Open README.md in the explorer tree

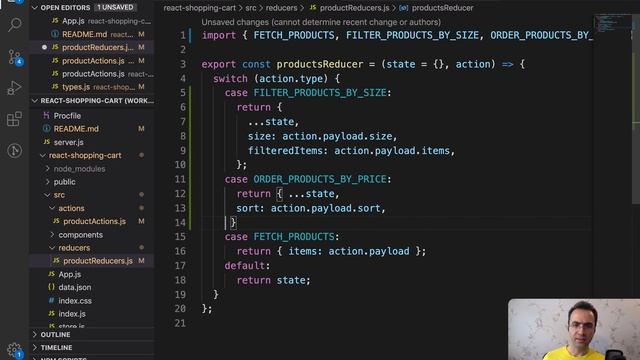pos(76,129)
